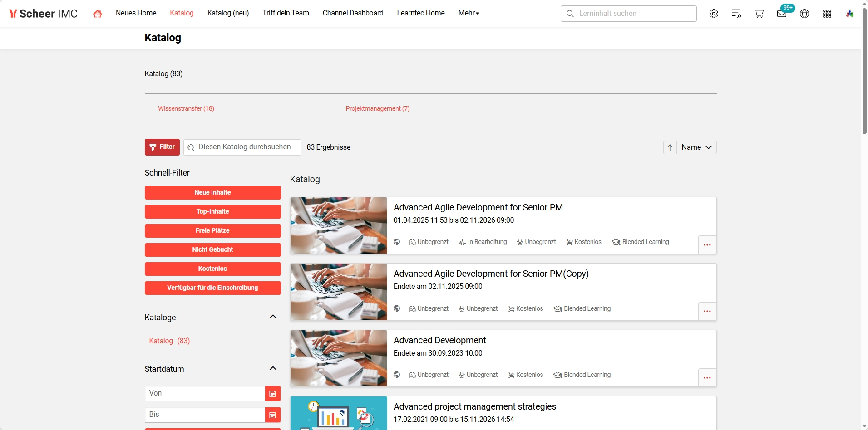
Task: Open the messages inbox with 99+ badge
Action: (782, 13)
